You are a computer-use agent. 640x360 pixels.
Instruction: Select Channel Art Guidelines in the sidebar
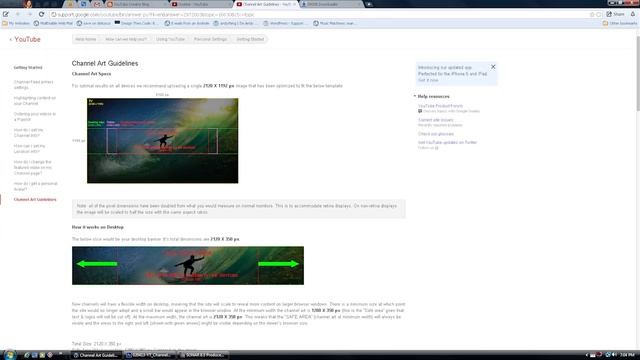click(x=35, y=200)
